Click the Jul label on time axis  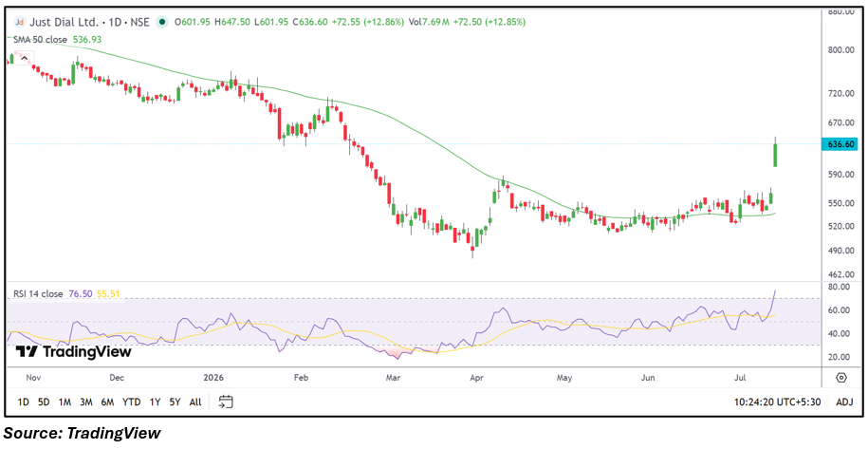(x=740, y=378)
